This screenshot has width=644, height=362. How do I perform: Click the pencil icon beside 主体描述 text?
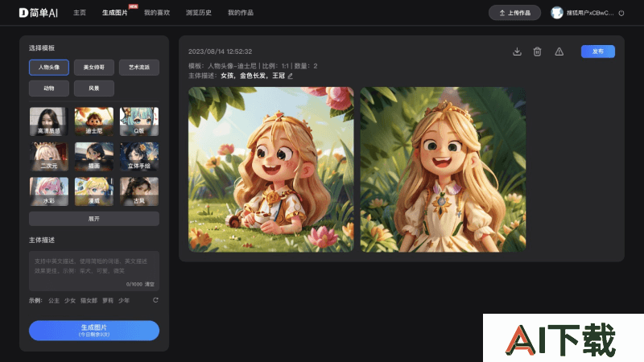[x=291, y=76]
